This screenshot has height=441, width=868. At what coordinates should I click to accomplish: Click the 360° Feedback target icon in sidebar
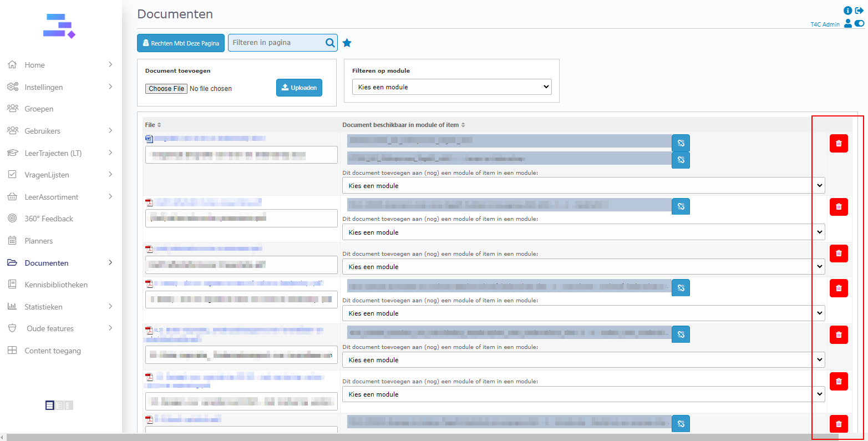[x=12, y=219]
